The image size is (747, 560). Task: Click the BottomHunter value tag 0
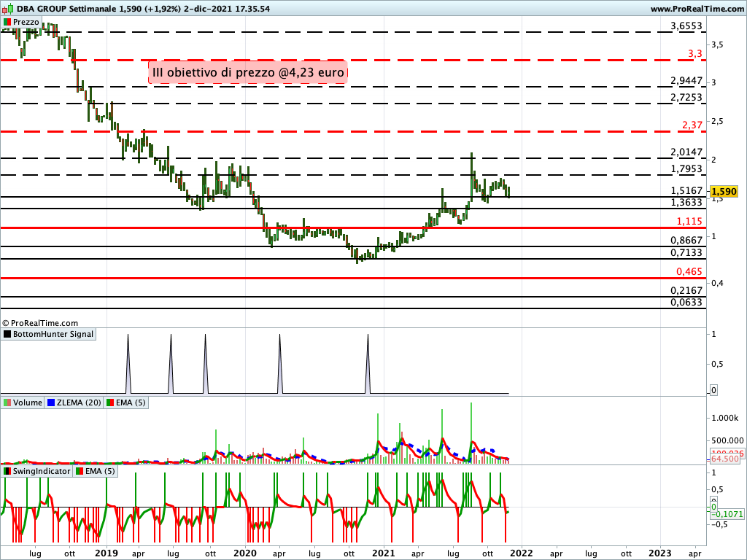713,390
